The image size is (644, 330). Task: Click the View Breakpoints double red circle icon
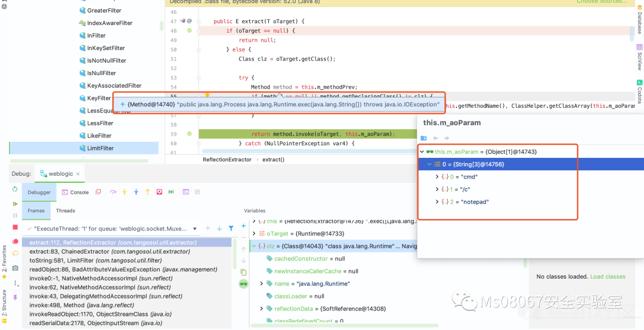click(x=15, y=241)
